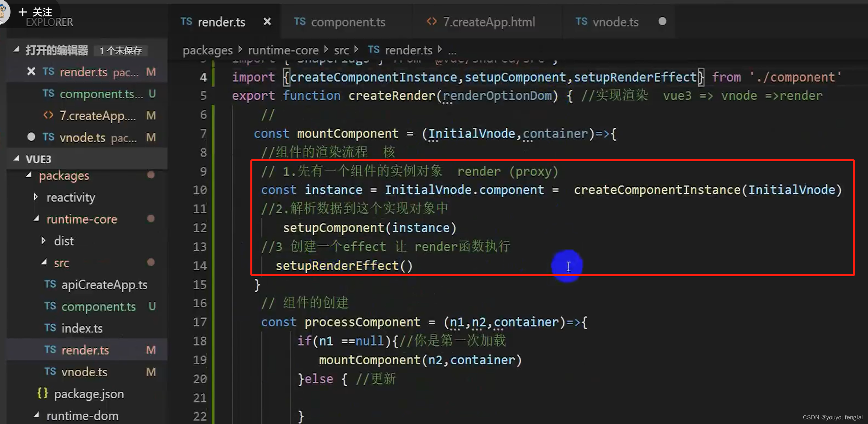868x424 pixels.
Task: Click the TS icon on vnode.ts tab
Action: pyautogui.click(x=581, y=22)
